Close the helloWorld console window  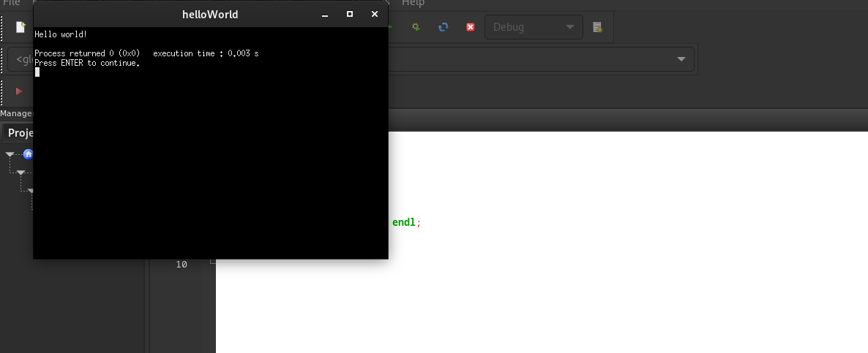coord(375,15)
